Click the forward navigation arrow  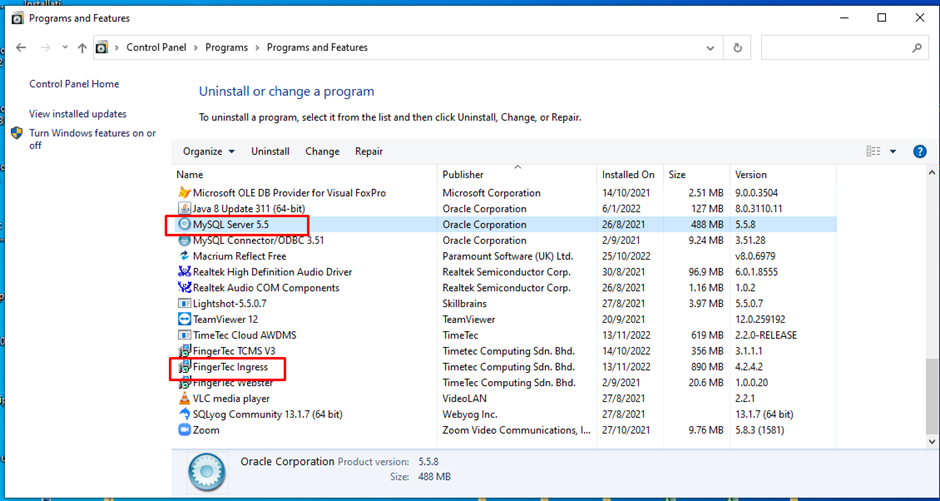coord(45,47)
